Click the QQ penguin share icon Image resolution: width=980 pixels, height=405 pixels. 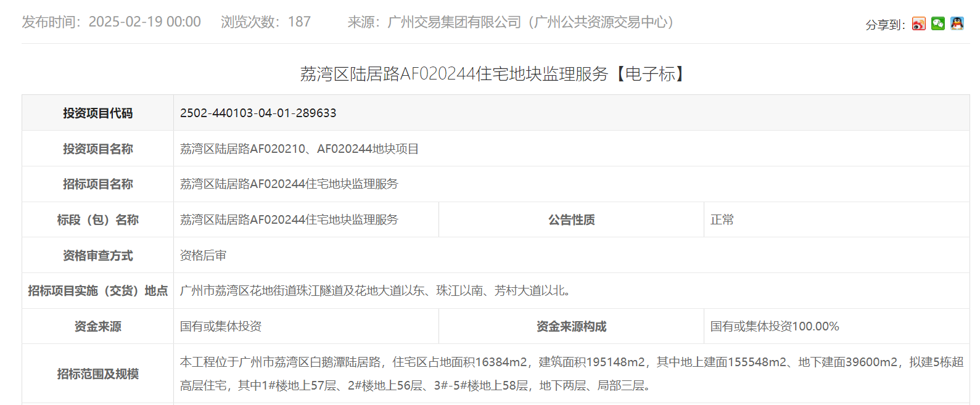(x=957, y=24)
